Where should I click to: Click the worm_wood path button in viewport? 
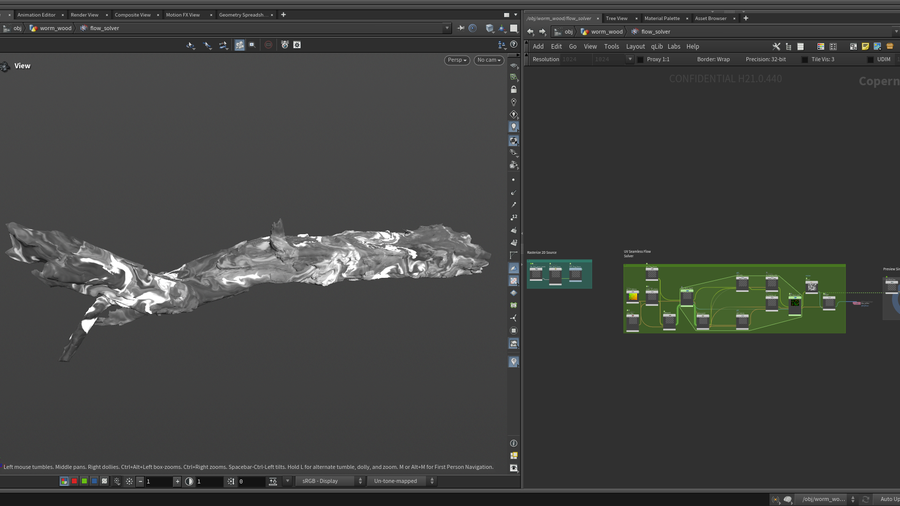coord(52,28)
